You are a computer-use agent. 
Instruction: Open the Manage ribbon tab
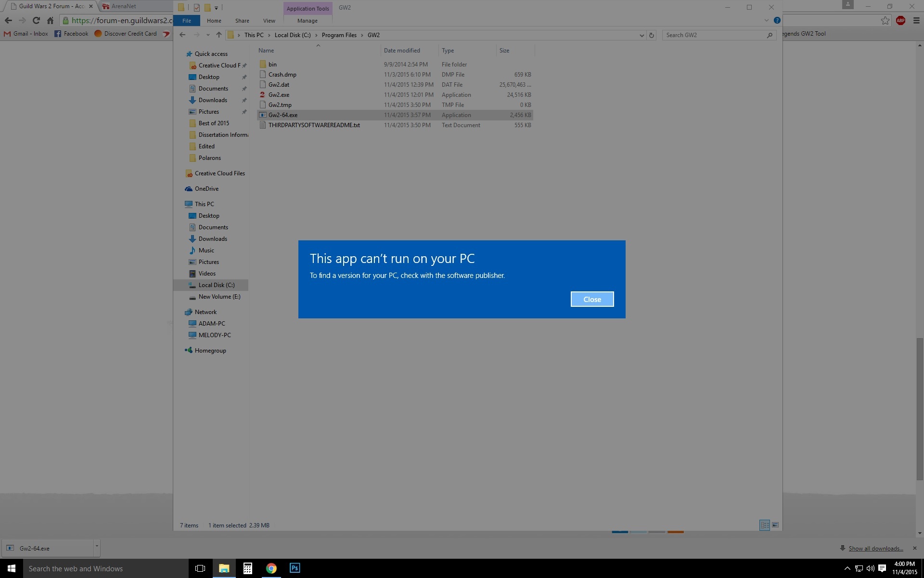(308, 21)
